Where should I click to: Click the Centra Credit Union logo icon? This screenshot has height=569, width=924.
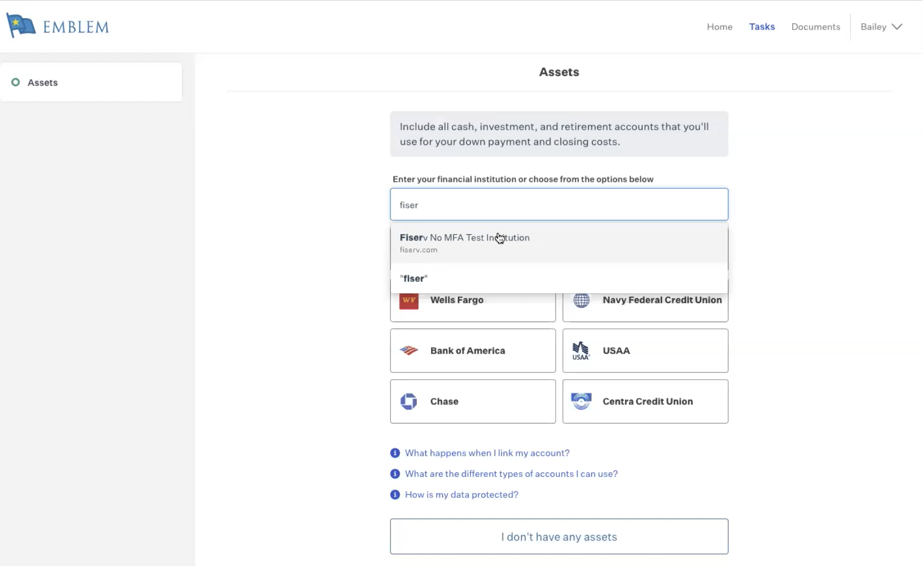[581, 401]
